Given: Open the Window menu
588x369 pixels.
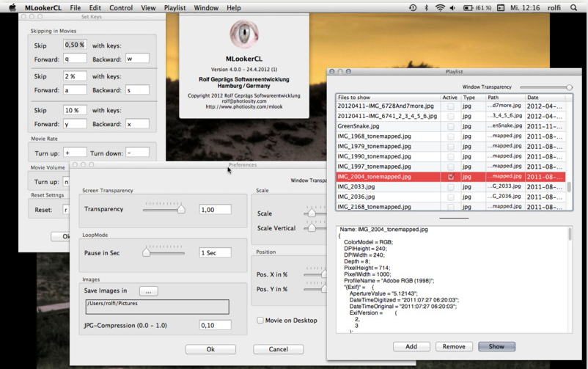Looking at the screenshot, I should 206,7.
